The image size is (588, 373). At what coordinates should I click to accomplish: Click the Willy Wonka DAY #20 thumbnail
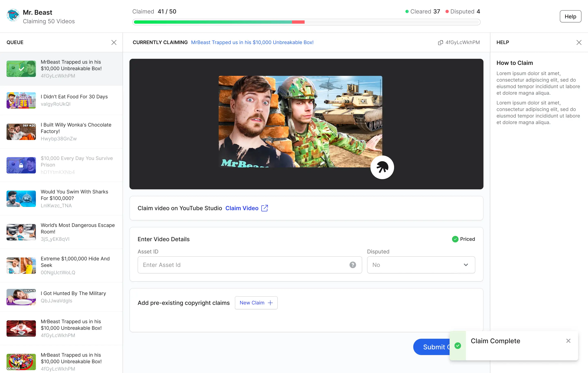21,132
